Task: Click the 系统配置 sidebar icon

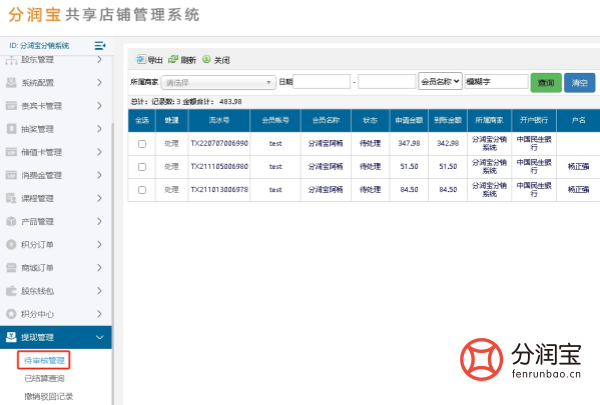Action: click(11, 83)
